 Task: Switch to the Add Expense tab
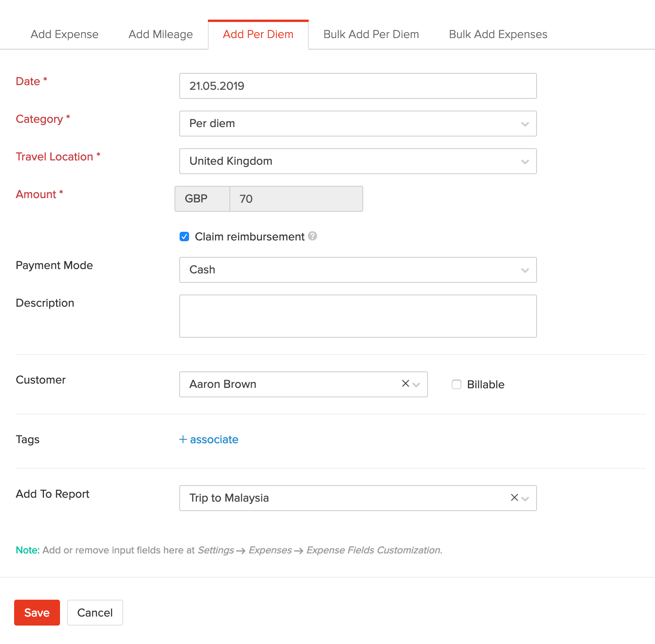64,35
